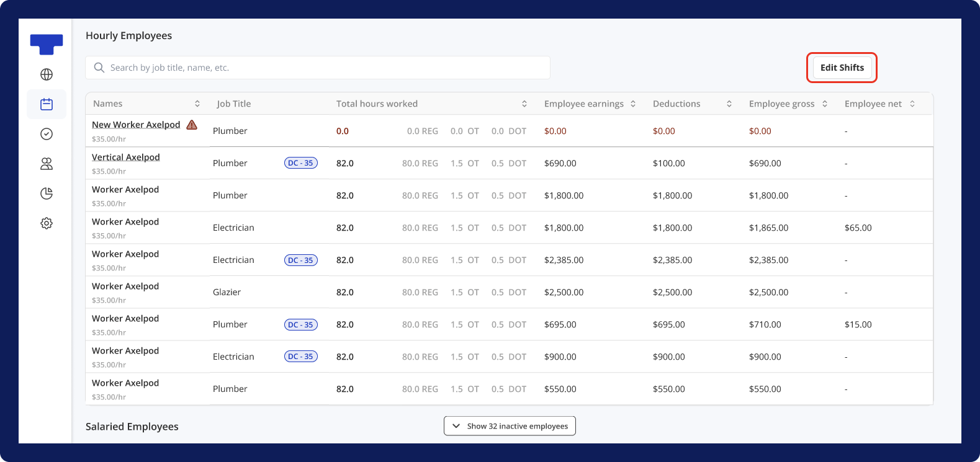Open Vertical Axelpod employee link
Image resolution: width=980 pixels, height=462 pixels.
126,157
